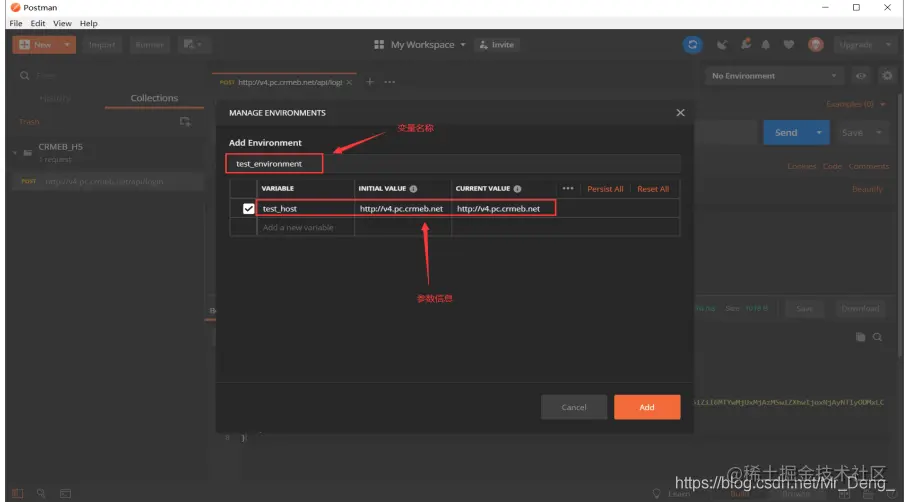Screen dimensions: 905x502
Task: Edit current value http://v4.pc.crmeb.net
Action: pos(503,208)
